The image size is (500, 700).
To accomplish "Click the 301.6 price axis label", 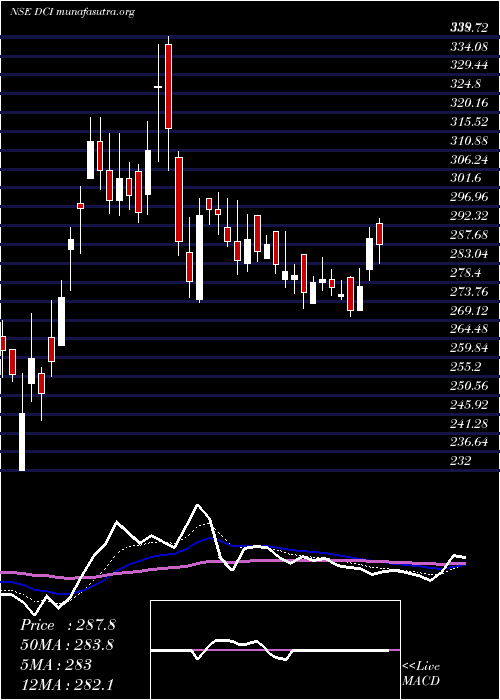I will point(466,178).
